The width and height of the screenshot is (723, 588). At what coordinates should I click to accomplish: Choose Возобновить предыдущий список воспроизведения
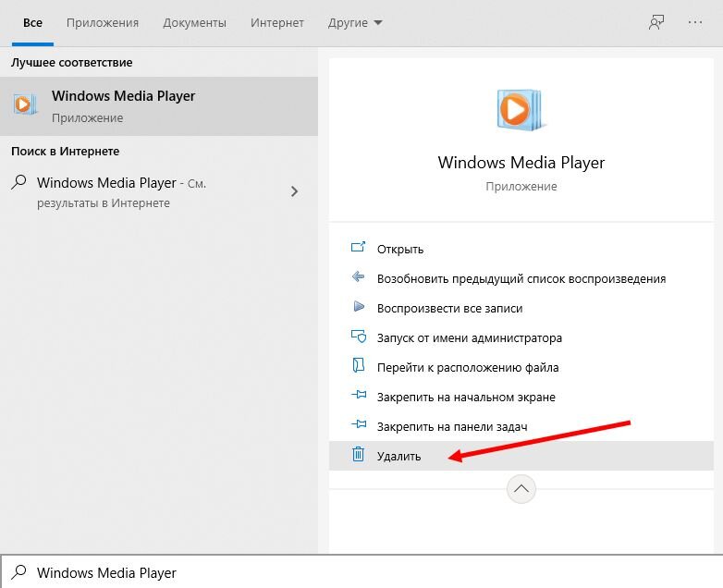click(x=521, y=278)
